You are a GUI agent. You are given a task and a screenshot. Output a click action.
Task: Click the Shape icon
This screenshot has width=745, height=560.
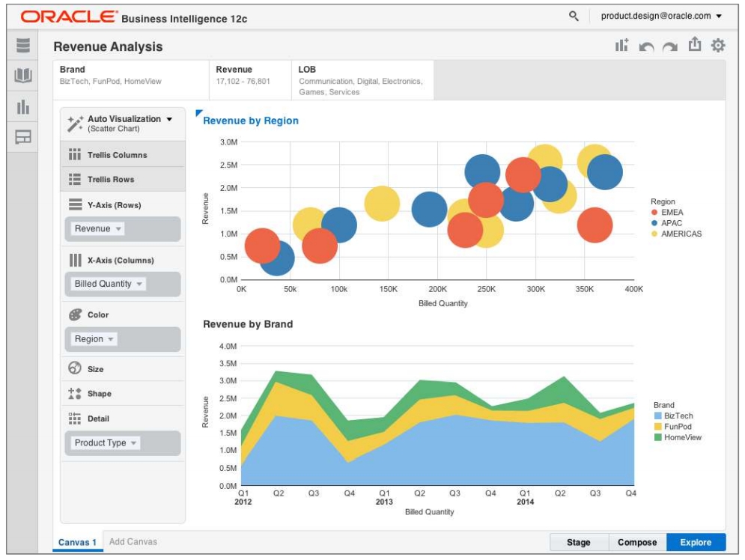75,393
